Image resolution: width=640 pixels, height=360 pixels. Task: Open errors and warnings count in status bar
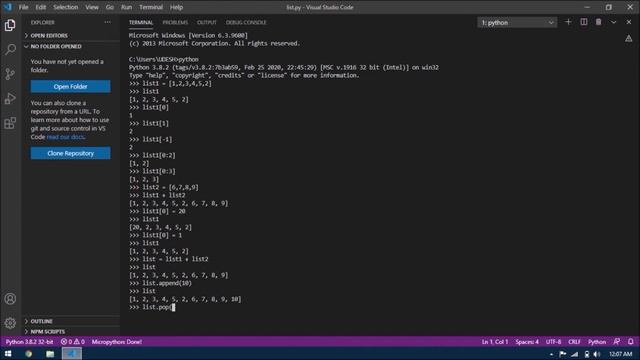pos(73,342)
